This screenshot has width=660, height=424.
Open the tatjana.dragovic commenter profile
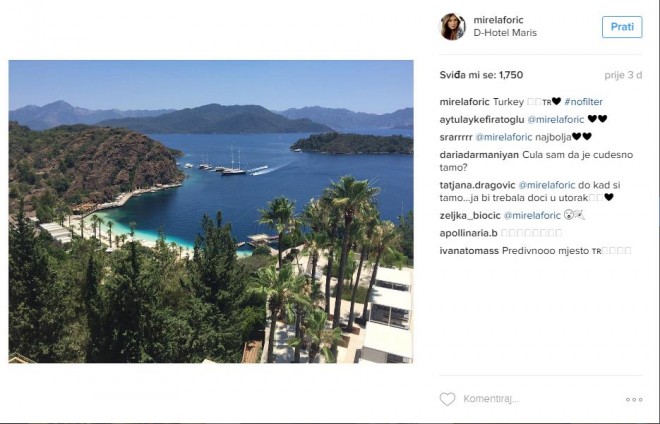476,185
